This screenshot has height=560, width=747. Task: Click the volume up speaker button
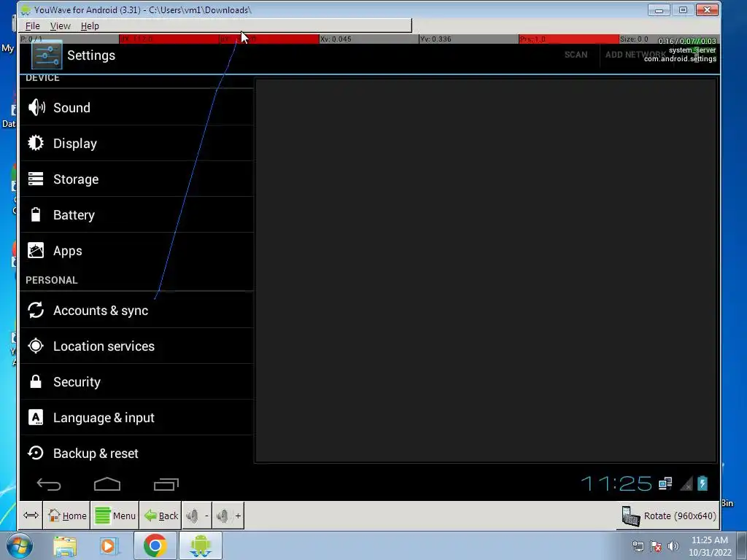[x=228, y=516]
